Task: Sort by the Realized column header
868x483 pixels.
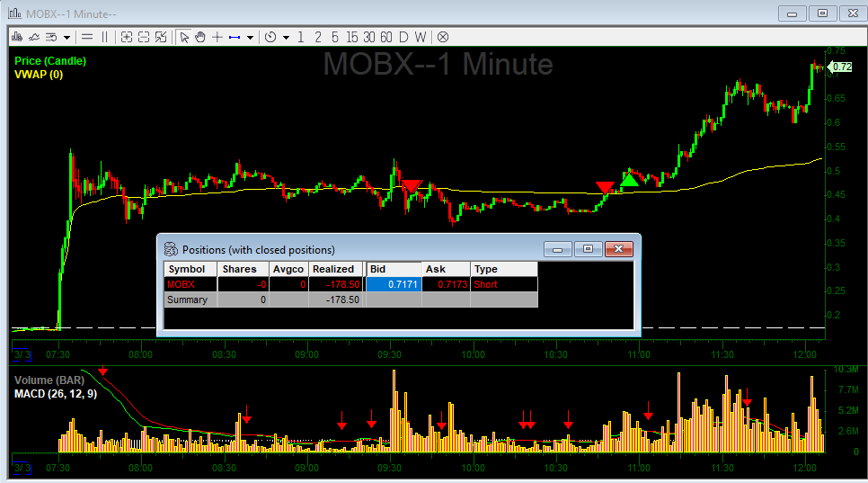Action: click(335, 269)
